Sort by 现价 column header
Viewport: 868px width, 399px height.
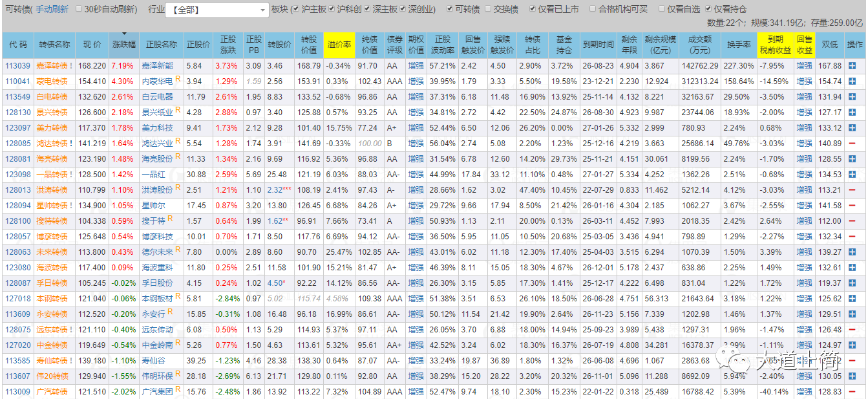[92, 45]
